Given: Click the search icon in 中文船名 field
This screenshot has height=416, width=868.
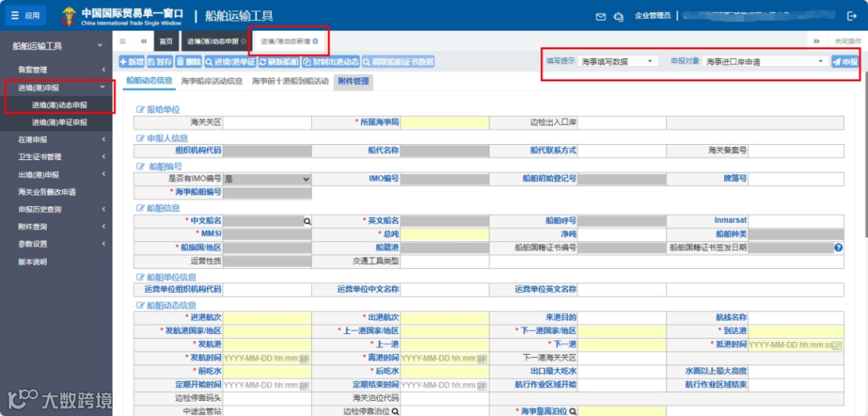Looking at the screenshot, I should (307, 220).
